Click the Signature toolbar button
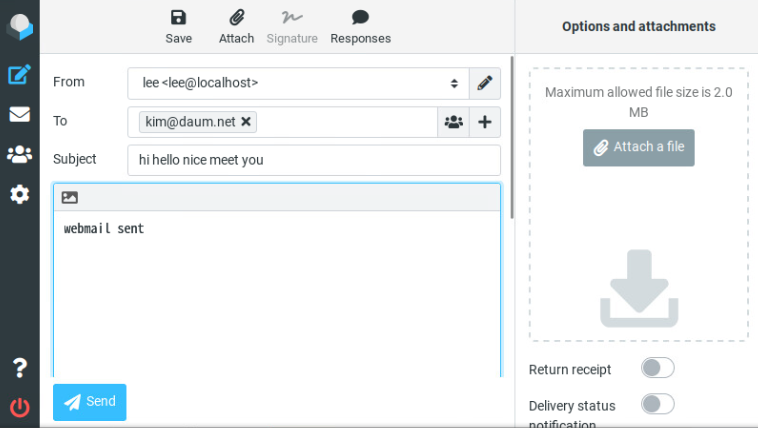 point(292,27)
